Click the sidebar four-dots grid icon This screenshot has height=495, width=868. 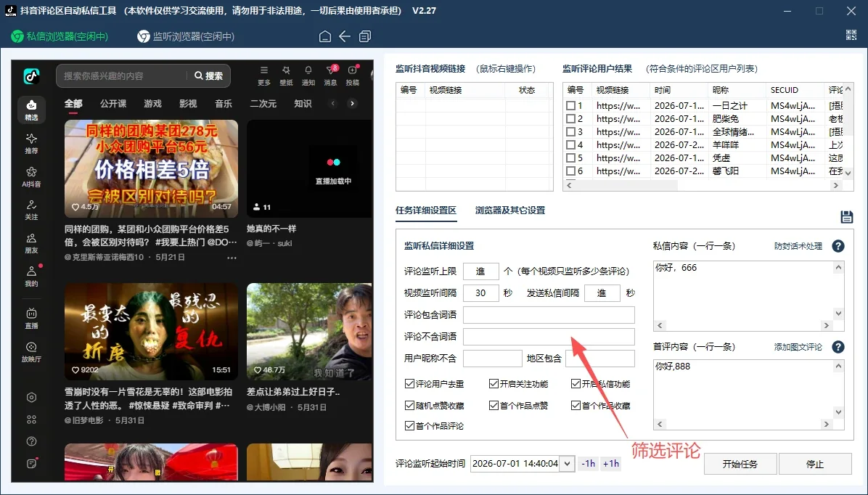(x=31, y=420)
